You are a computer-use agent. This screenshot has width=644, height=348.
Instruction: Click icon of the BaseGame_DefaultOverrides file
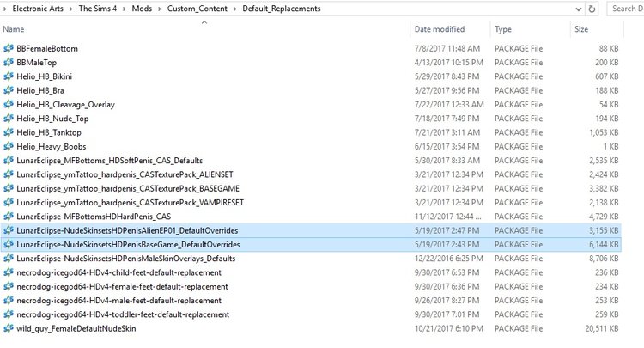coord(9,245)
